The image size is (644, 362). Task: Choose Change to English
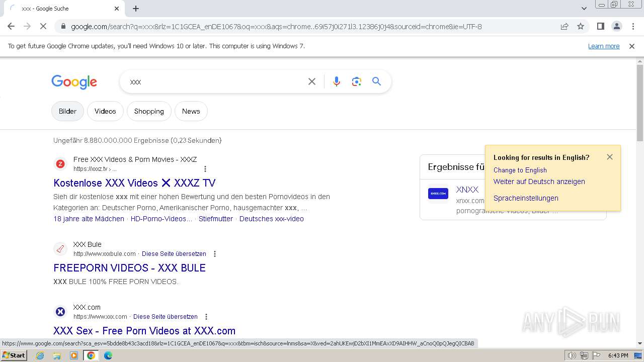[x=520, y=170]
